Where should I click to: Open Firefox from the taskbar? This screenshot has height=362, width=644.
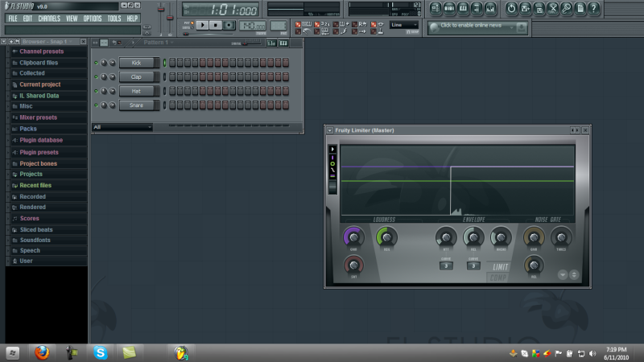point(42,352)
